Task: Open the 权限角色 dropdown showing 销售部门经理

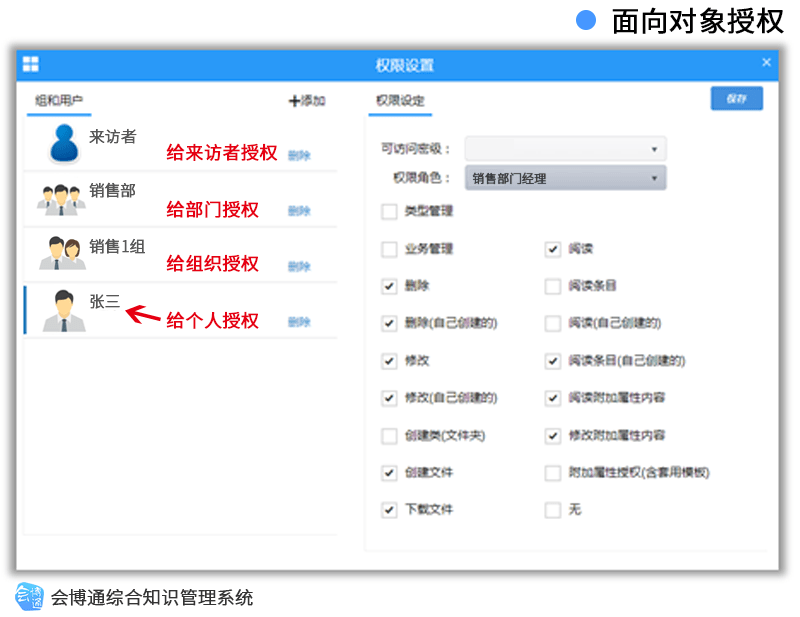Action: pyautogui.click(x=565, y=178)
